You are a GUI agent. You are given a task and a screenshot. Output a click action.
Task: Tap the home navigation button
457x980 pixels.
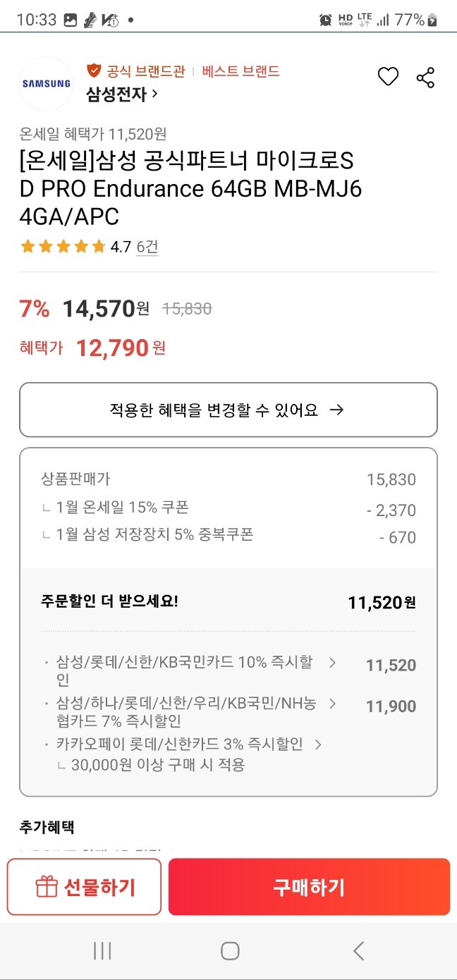coord(228,950)
